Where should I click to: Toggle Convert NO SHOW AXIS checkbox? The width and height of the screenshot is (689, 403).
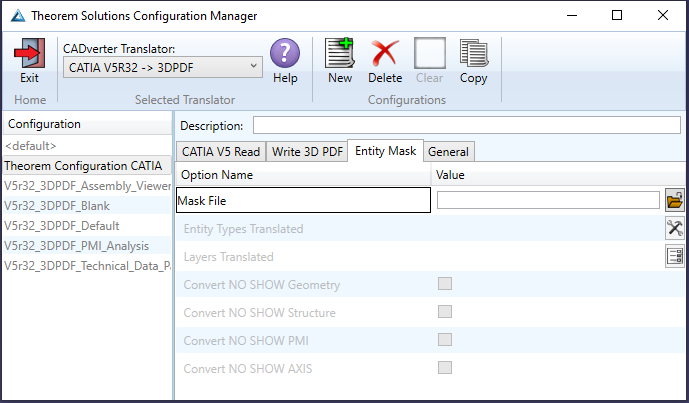coord(445,367)
